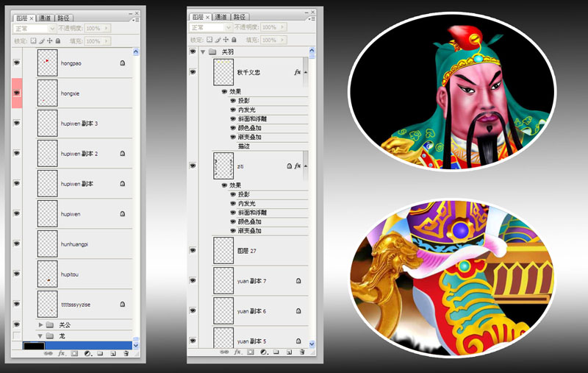Open fill slider arrow in left panel

(x=106, y=41)
